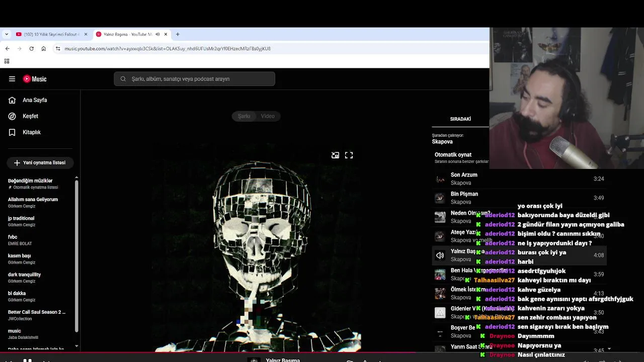The image size is (644, 362).
Task: Enter fullscreen mode on the player
Action: [x=349, y=155]
